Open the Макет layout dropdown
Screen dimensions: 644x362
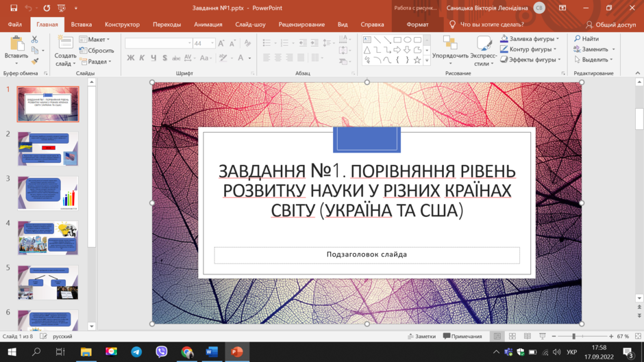pos(95,40)
